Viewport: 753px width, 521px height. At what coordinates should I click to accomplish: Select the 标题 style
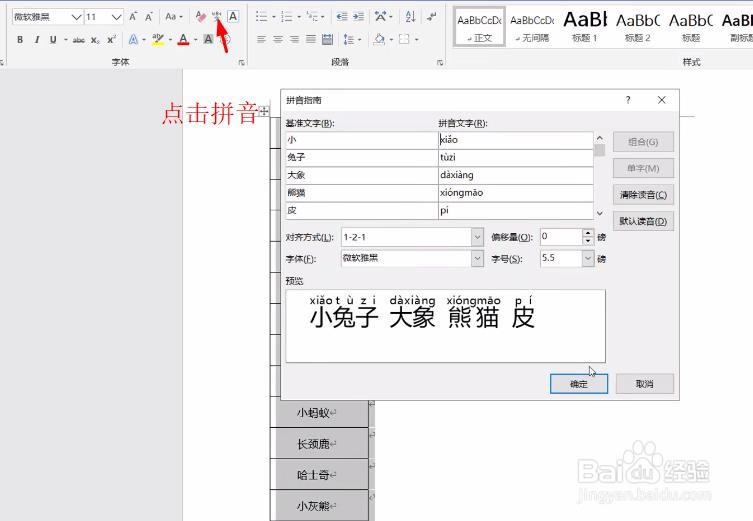[691, 27]
